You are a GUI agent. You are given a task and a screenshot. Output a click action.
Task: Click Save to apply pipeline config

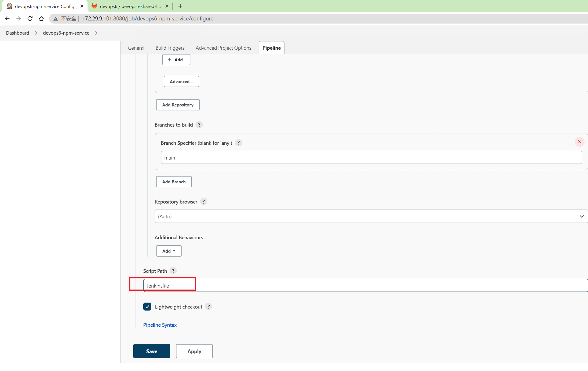tap(152, 351)
